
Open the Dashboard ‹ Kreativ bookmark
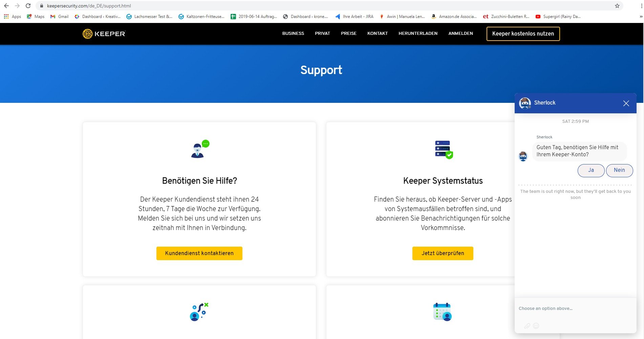pos(98,16)
